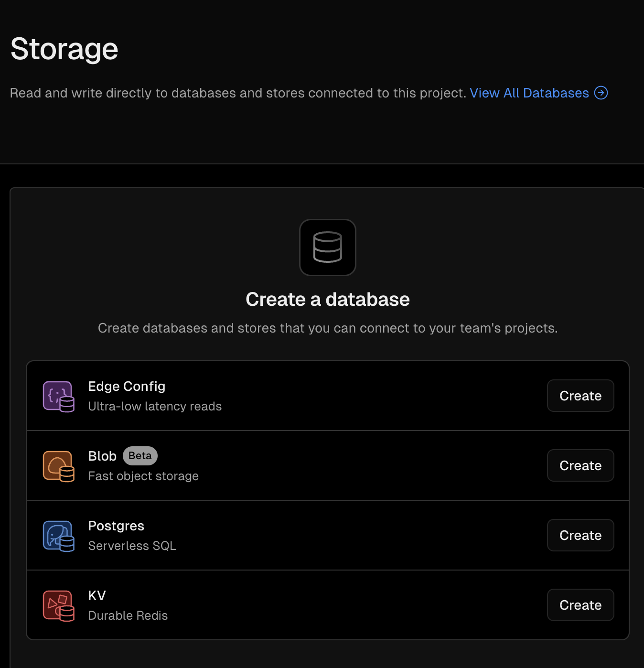Click the Postgres blue elephant icon

(59, 536)
